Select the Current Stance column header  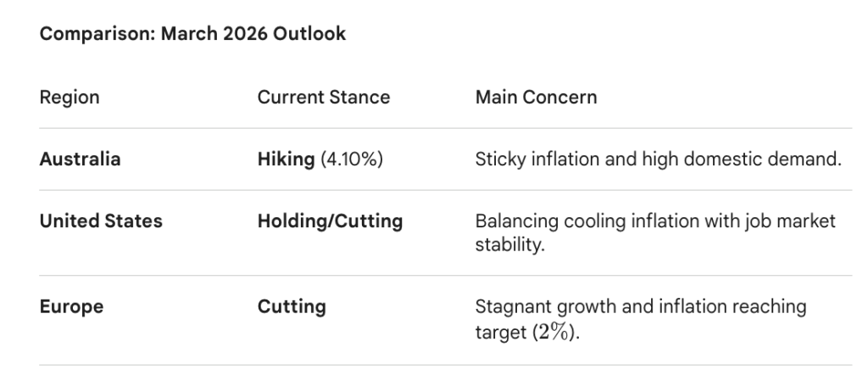pos(323,98)
